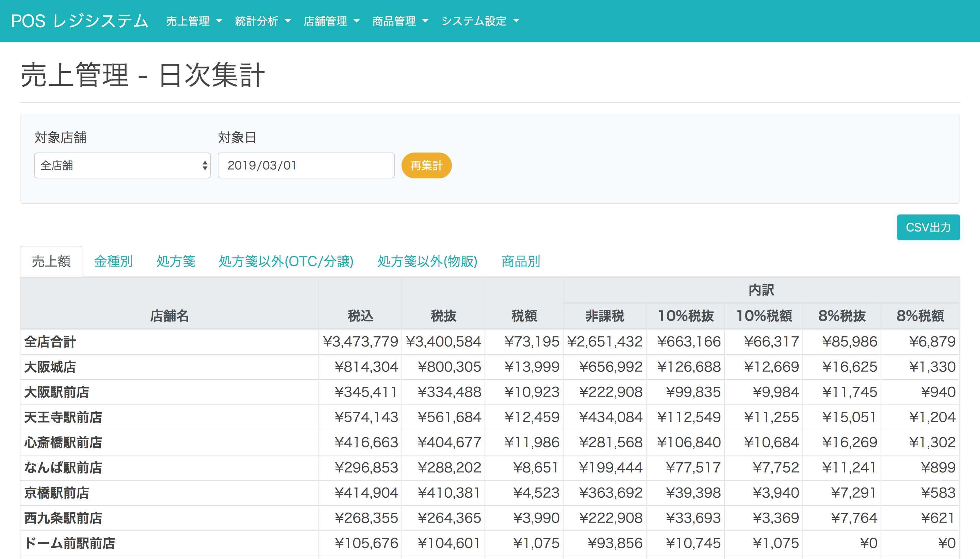Click the 8%税抜 column header
Screen dimensions: 980x559
[842, 316]
